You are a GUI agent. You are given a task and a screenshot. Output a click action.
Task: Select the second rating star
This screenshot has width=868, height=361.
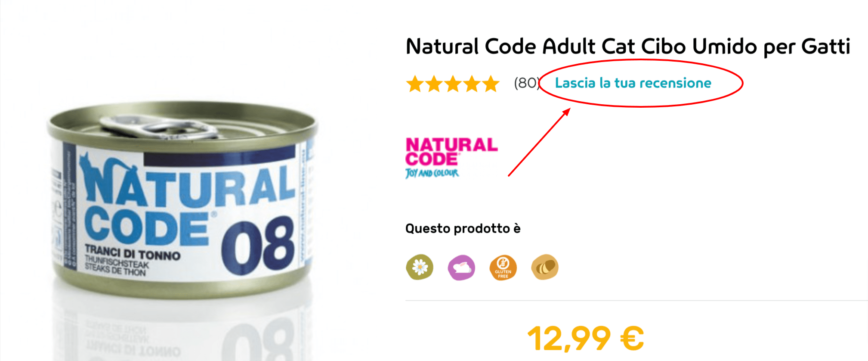point(434,84)
